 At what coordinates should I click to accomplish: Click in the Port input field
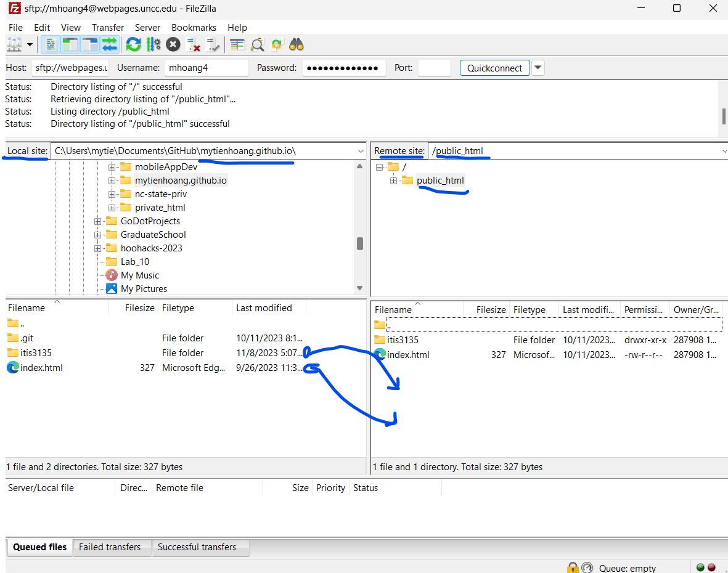pos(434,67)
